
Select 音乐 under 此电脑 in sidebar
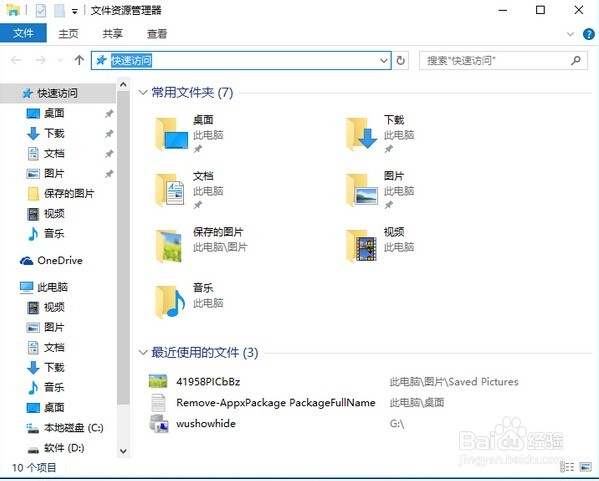[x=54, y=387]
